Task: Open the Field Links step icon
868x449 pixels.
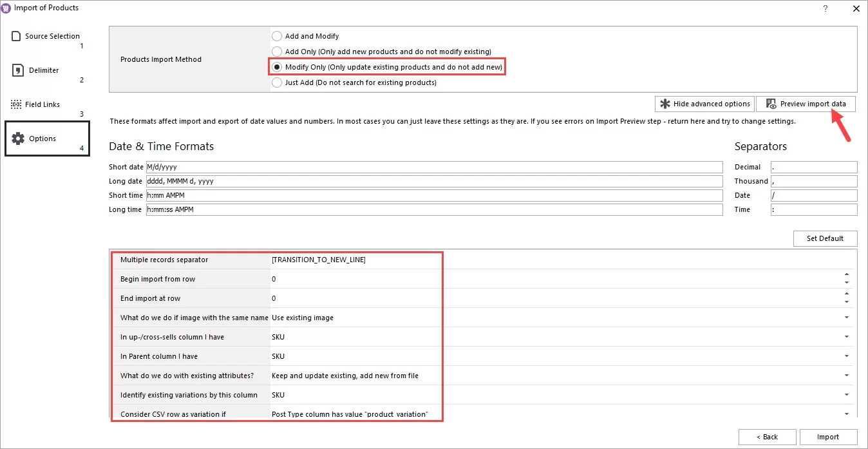Action: [15, 104]
